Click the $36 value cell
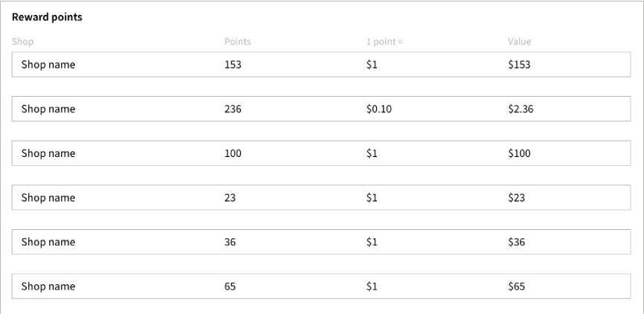The image size is (644, 314). click(516, 242)
